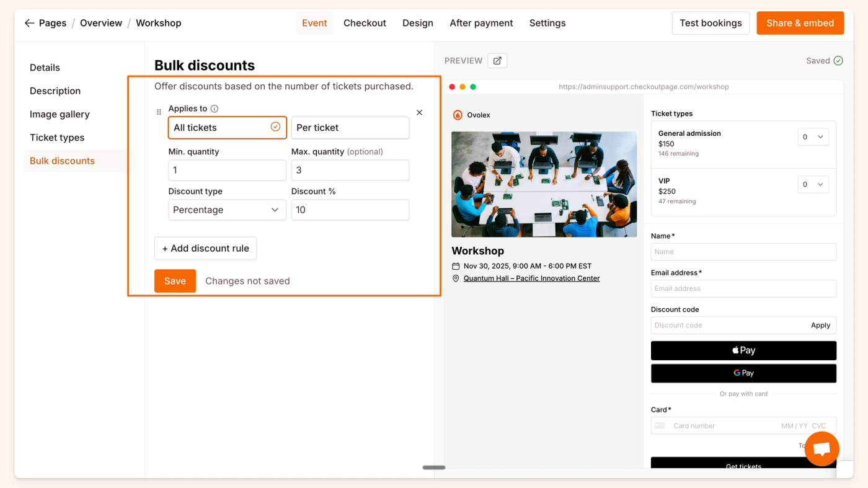Select Details in the sidebar

(x=45, y=68)
